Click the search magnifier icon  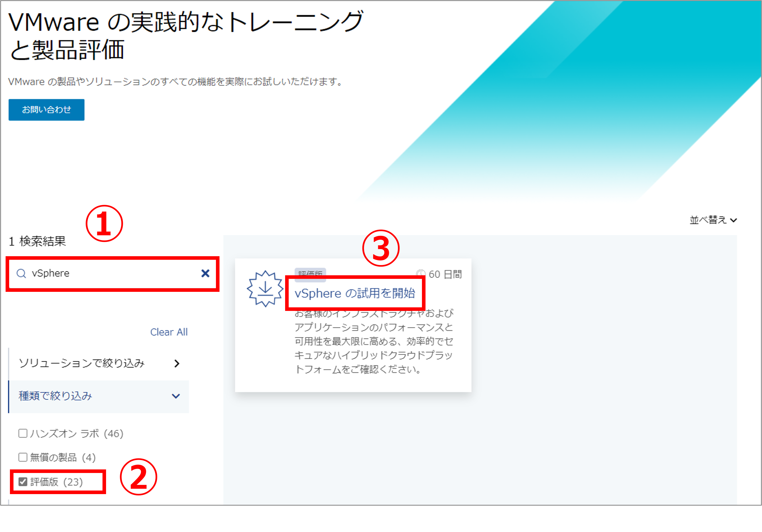21,273
